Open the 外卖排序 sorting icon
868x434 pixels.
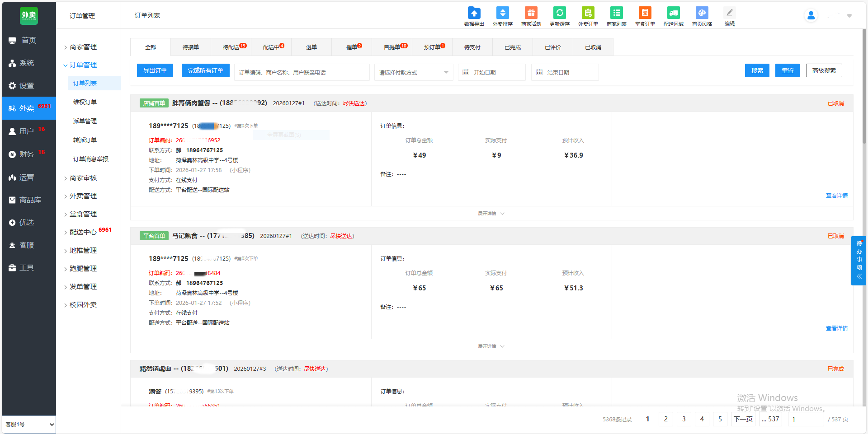pos(502,14)
